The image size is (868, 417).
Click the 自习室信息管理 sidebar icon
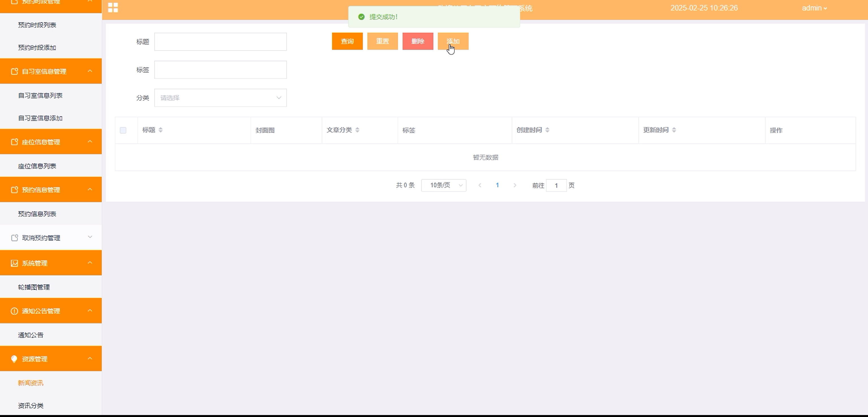14,71
